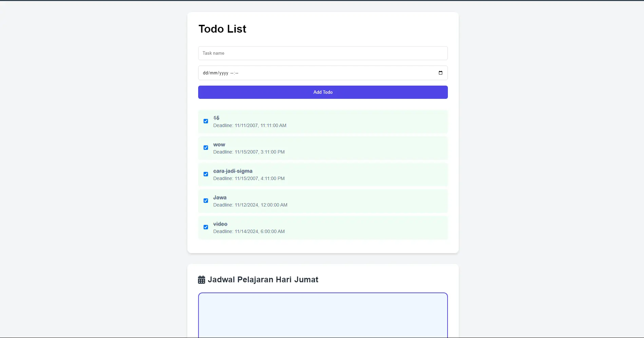Click the strikethrough task title '15'
Viewport: 644px width, 338px height.
216,118
